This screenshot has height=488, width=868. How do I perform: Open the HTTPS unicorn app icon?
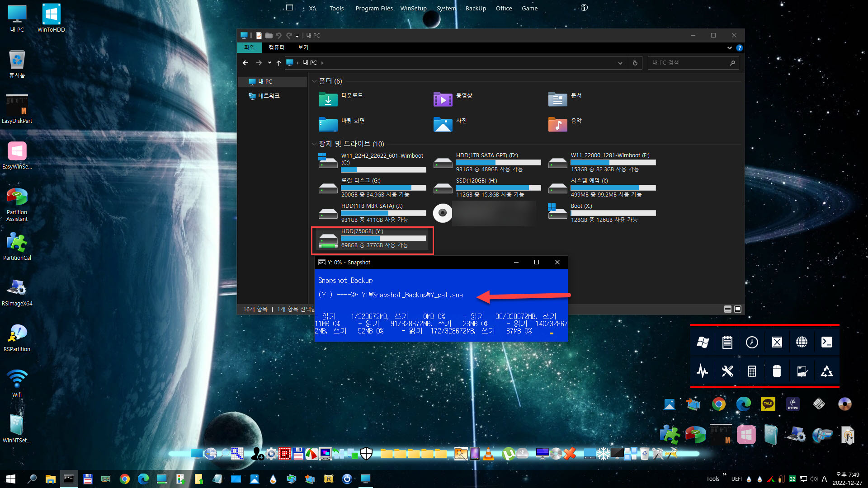tap(793, 404)
